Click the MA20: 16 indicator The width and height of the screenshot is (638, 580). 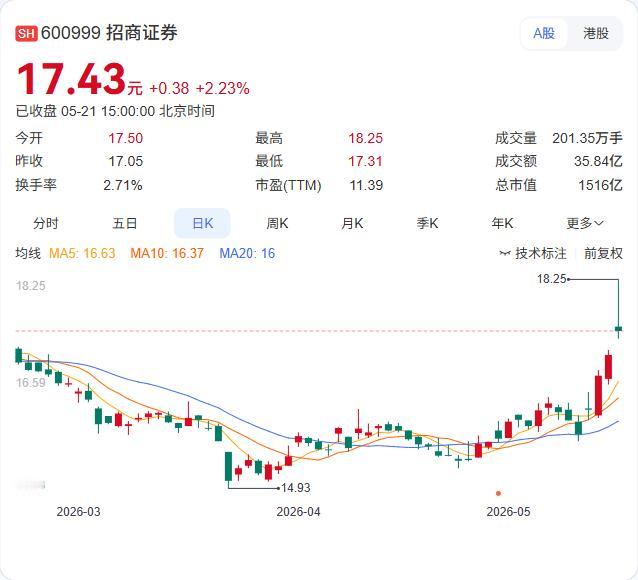[247, 253]
